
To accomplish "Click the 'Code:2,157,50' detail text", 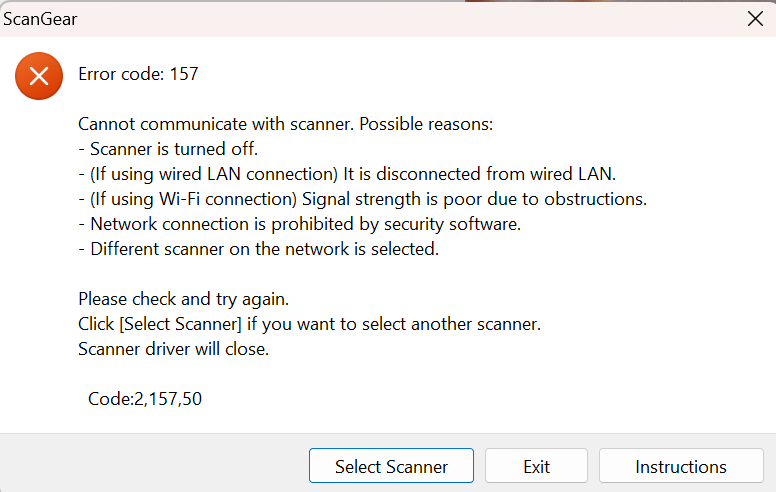I will [145, 399].
